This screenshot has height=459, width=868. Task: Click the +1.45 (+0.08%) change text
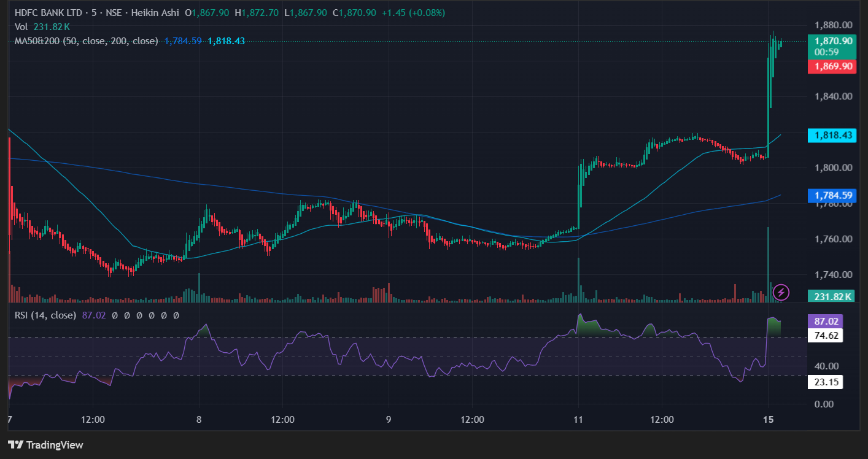[x=414, y=13]
